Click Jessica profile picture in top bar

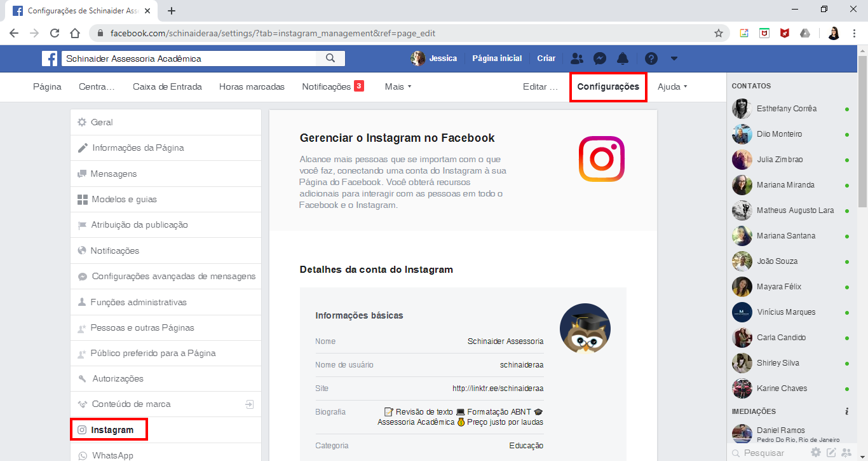(418, 58)
